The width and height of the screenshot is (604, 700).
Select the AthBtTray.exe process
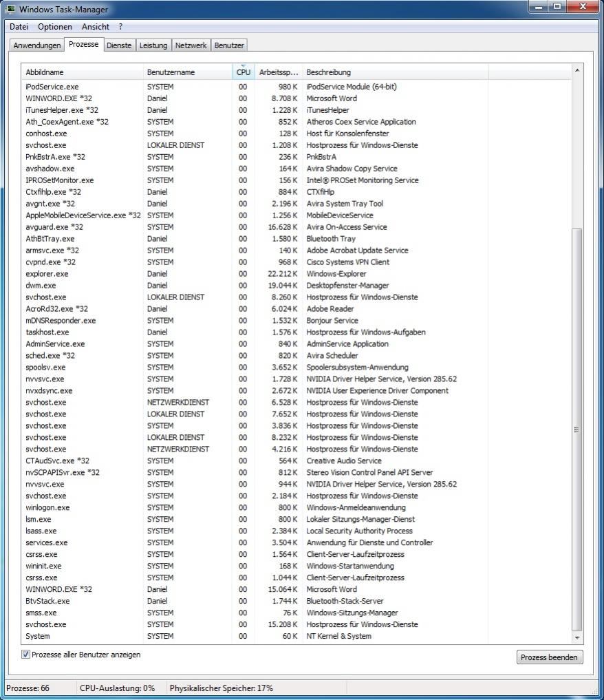point(296,238)
